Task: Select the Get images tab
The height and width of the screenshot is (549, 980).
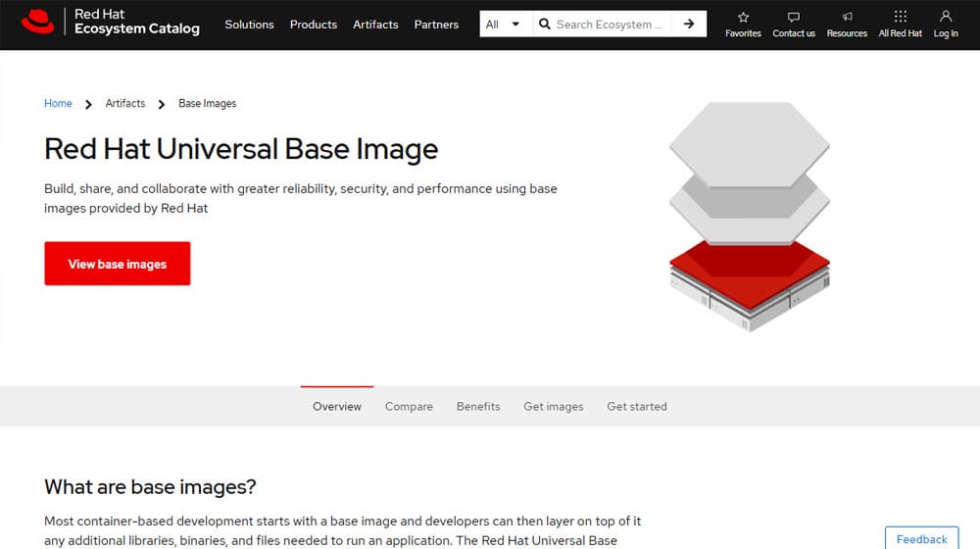Action: click(x=553, y=407)
